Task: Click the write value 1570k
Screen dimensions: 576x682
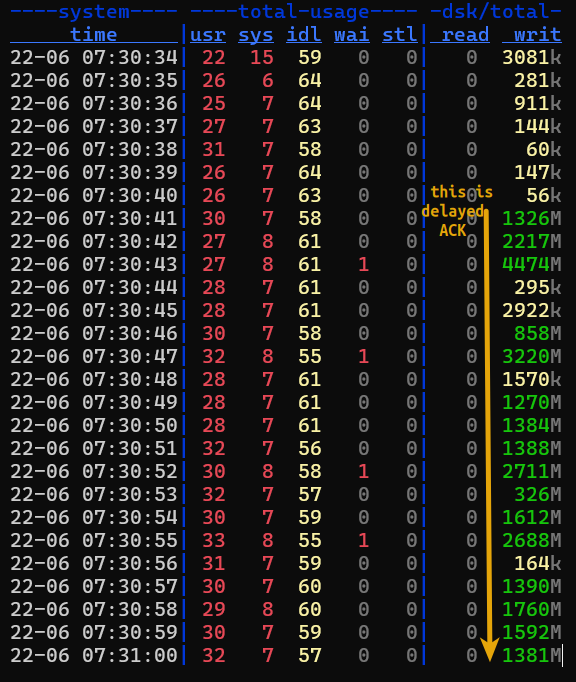Action: tap(532, 380)
